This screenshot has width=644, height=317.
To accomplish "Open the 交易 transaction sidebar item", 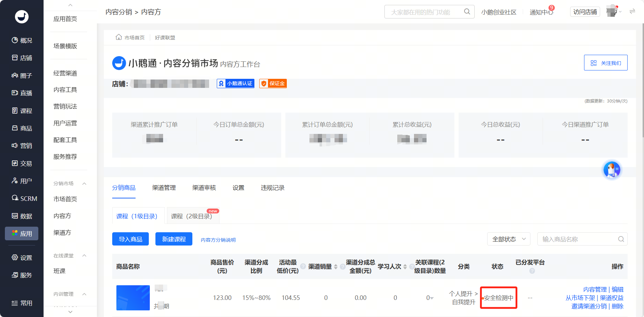I will point(22,163).
